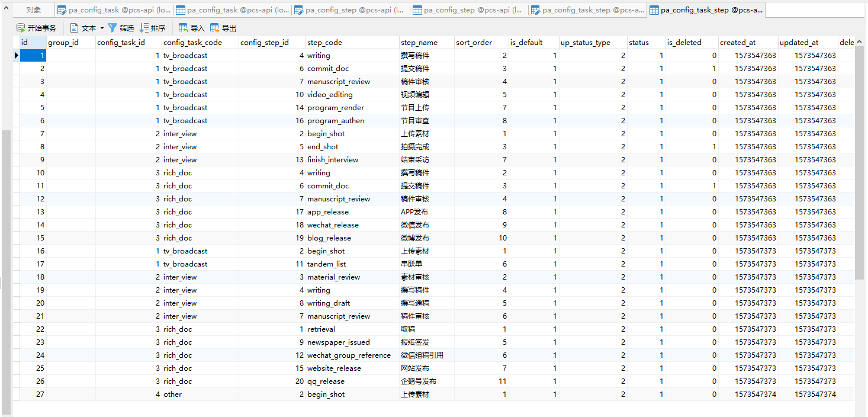Select the step_name cell 微信组稿引用

[x=426, y=355]
